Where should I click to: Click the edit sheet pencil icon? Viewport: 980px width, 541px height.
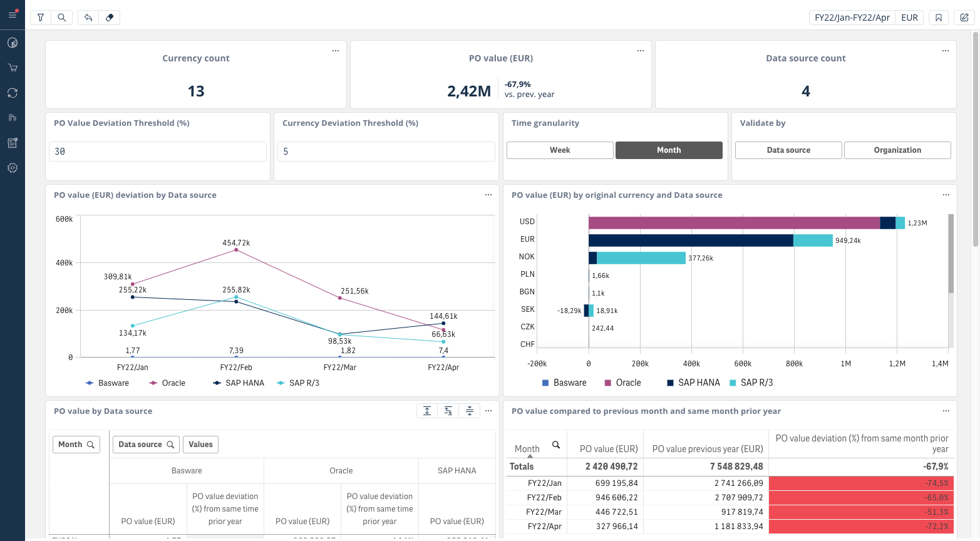click(x=964, y=18)
